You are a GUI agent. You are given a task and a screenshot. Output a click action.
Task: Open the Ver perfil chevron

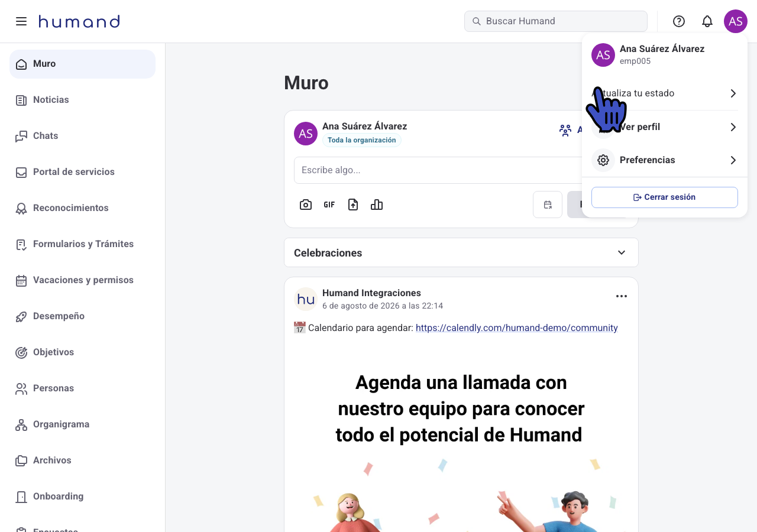(x=733, y=127)
